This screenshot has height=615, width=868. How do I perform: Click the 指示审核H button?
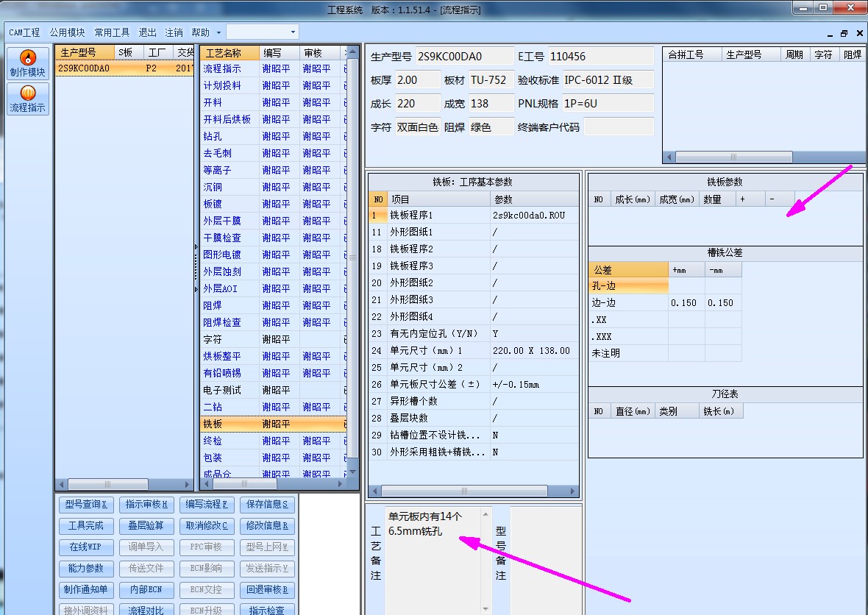tap(146, 505)
